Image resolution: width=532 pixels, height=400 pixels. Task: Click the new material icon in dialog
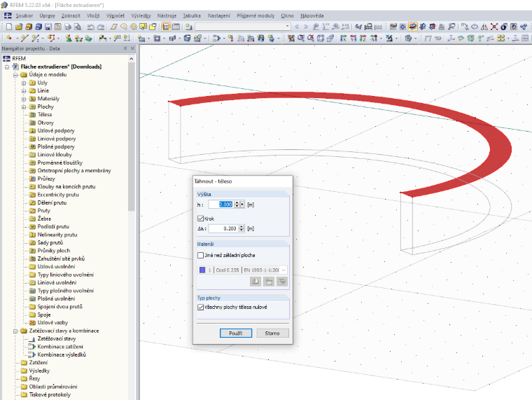point(269,282)
